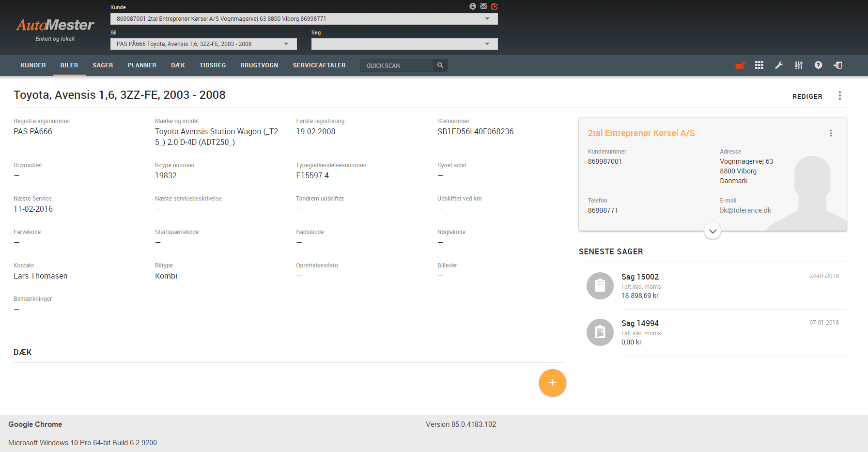
Task: Click the info icon above Kunde field
Action: (x=473, y=6)
